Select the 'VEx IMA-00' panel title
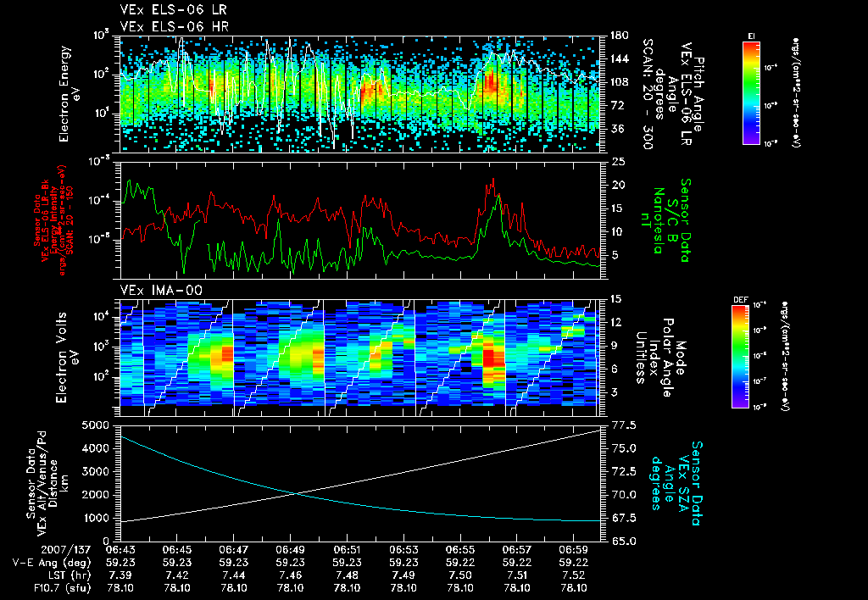 [x=161, y=291]
